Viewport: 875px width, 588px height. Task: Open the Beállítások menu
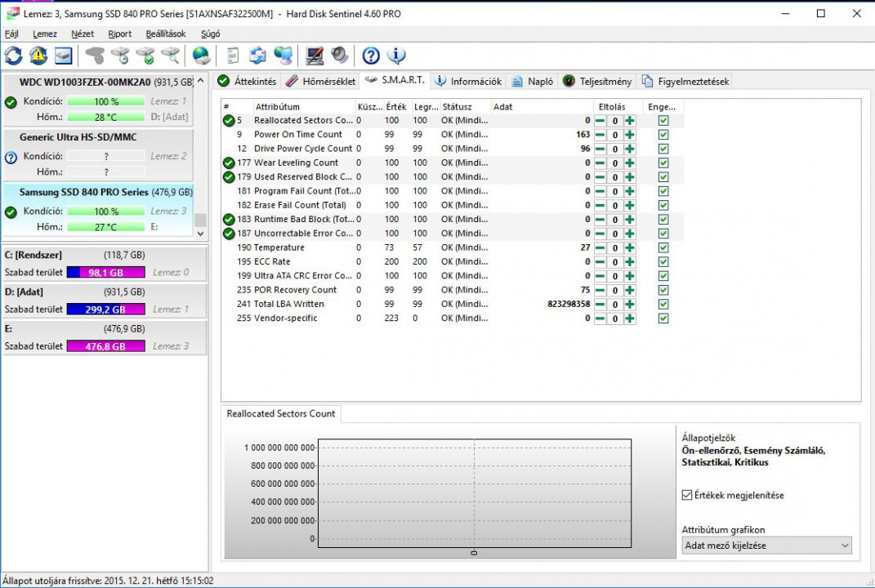pyautogui.click(x=165, y=34)
